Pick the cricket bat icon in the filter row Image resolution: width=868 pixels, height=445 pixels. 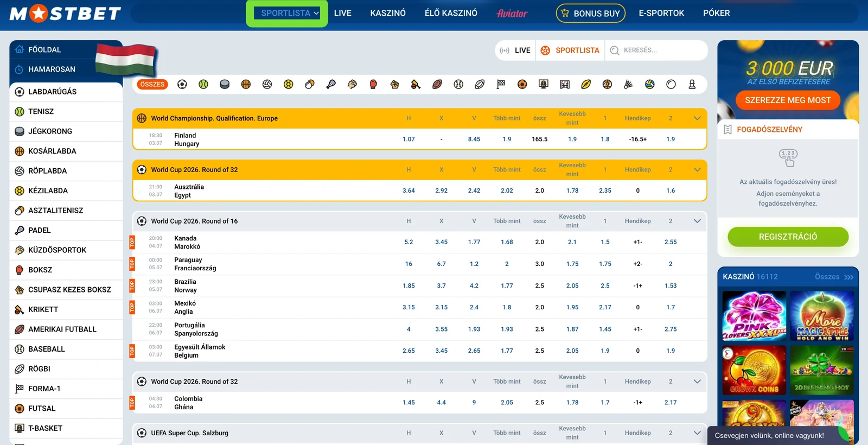(x=416, y=84)
